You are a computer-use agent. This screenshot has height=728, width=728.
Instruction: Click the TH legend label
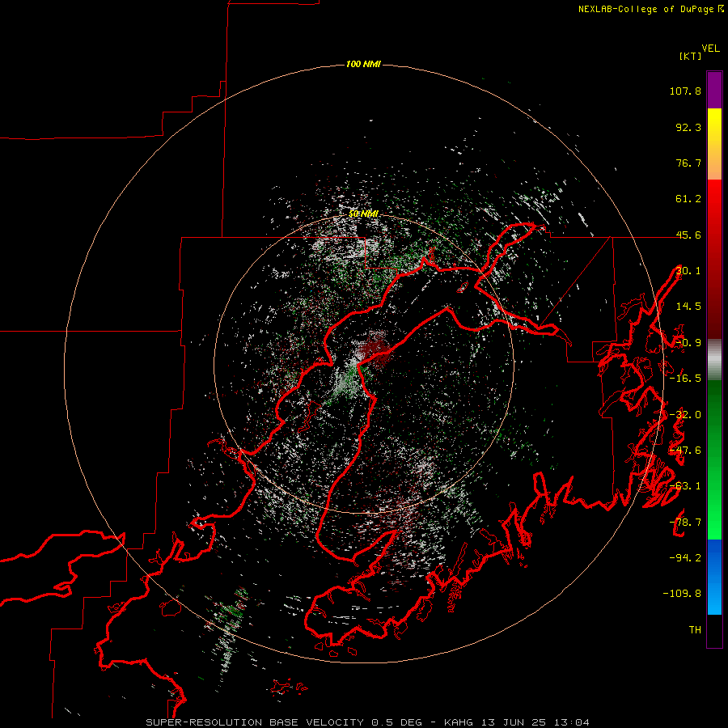point(695,629)
